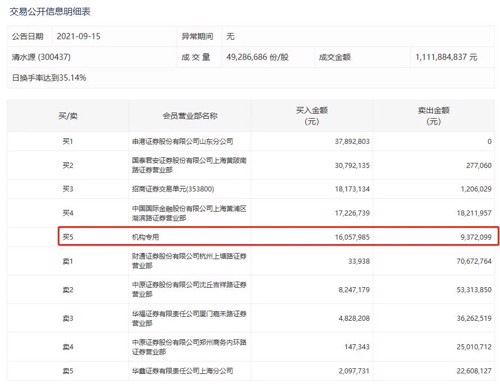Select buy amount 30,792,135

(352, 165)
